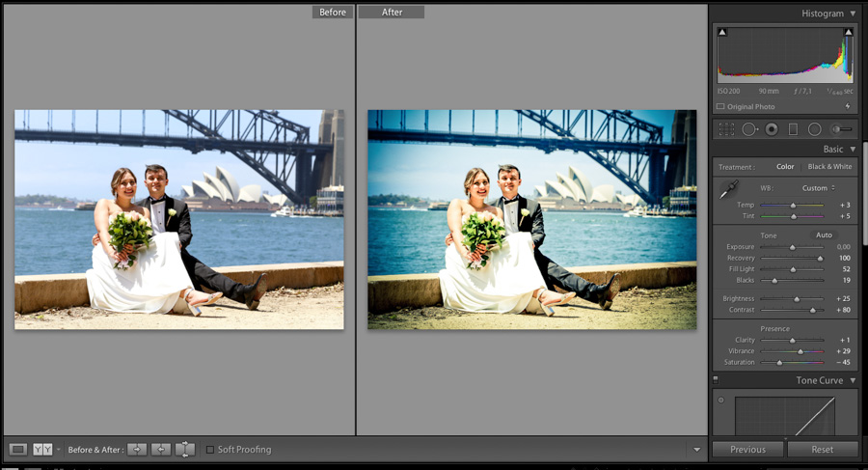Viewport: 868px width, 470px height.
Task: Collapse the Tone Curve panel
Action: pos(854,380)
